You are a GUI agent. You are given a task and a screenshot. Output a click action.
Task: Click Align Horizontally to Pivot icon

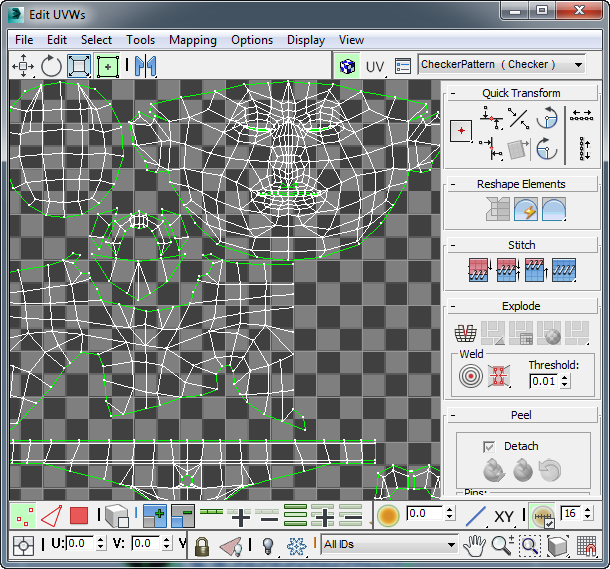[x=491, y=117]
